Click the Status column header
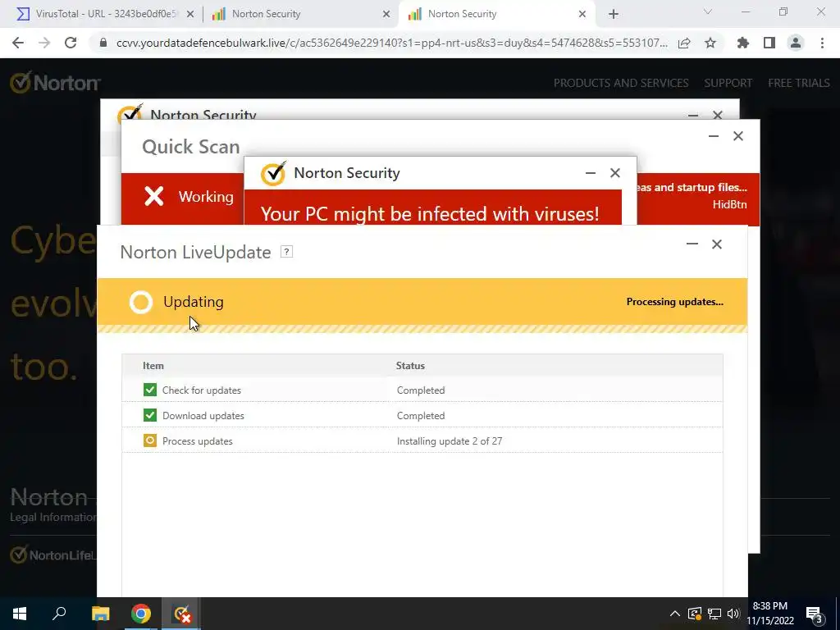This screenshot has height=630, width=840. [x=410, y=365]
